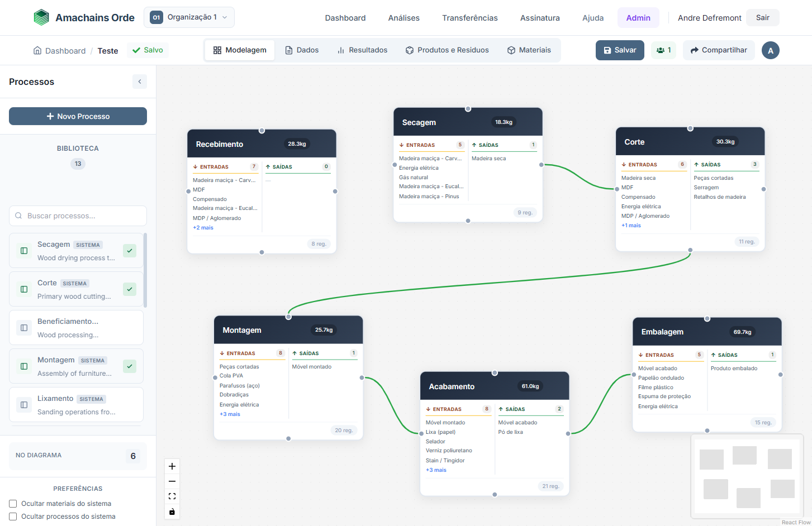Click the Embalagem left input handle
The height and width of the screenshot is (526, 812).
[634, 375]
